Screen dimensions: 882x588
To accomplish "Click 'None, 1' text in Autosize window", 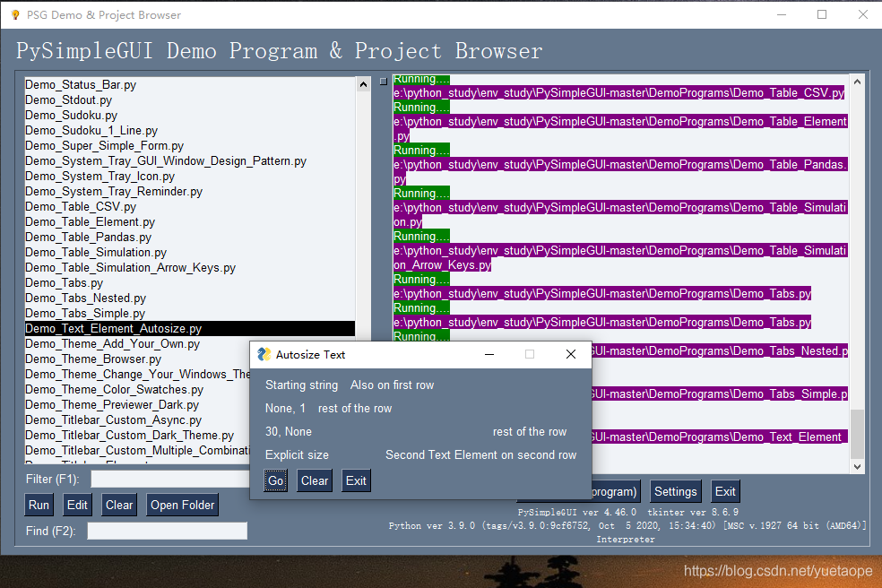I will coord(285,408).
